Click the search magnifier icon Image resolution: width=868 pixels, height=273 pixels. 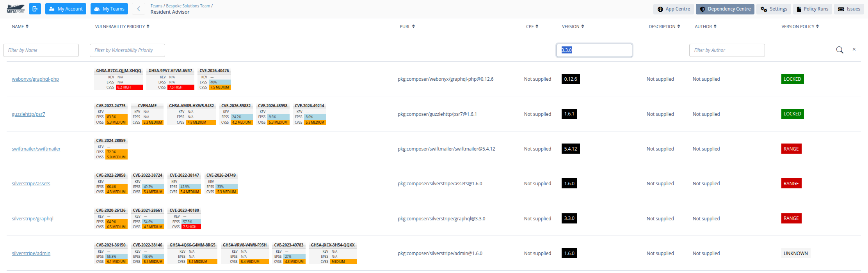840,50
